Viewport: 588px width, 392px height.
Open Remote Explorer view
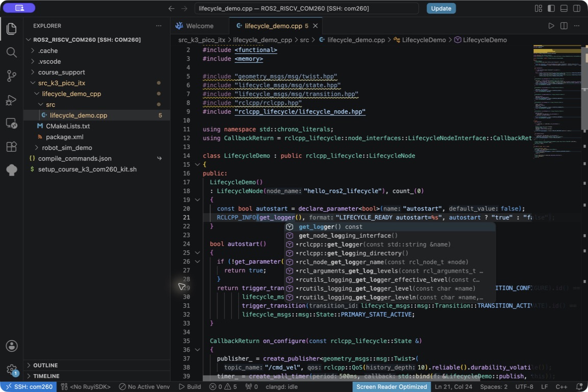point(12,123)
